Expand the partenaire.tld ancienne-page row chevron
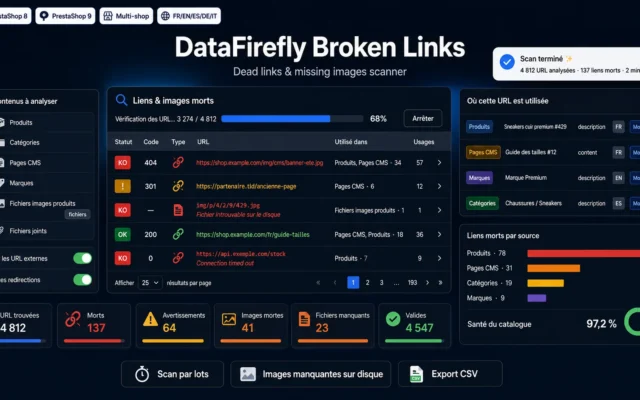The image size is (640, 400). coord(439,186)
